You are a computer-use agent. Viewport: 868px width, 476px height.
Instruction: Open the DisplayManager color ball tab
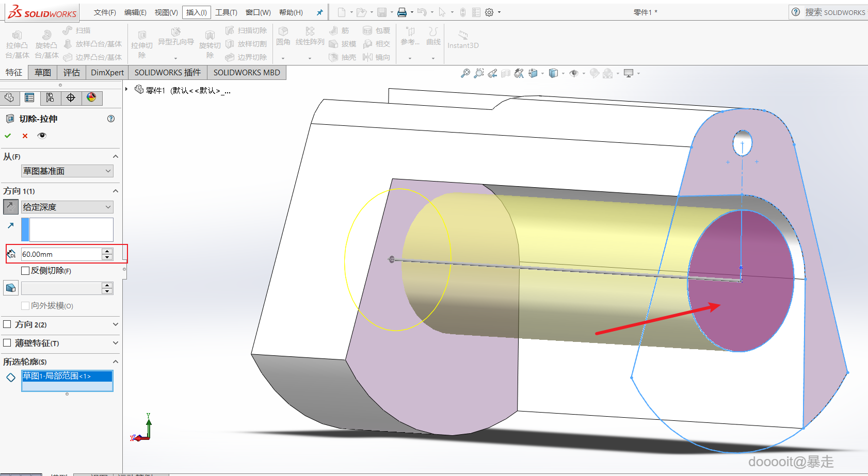[91, 98]
